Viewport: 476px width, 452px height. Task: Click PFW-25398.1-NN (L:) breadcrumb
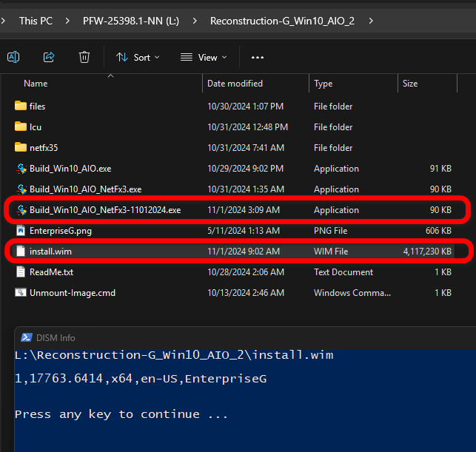pos(131,21)
